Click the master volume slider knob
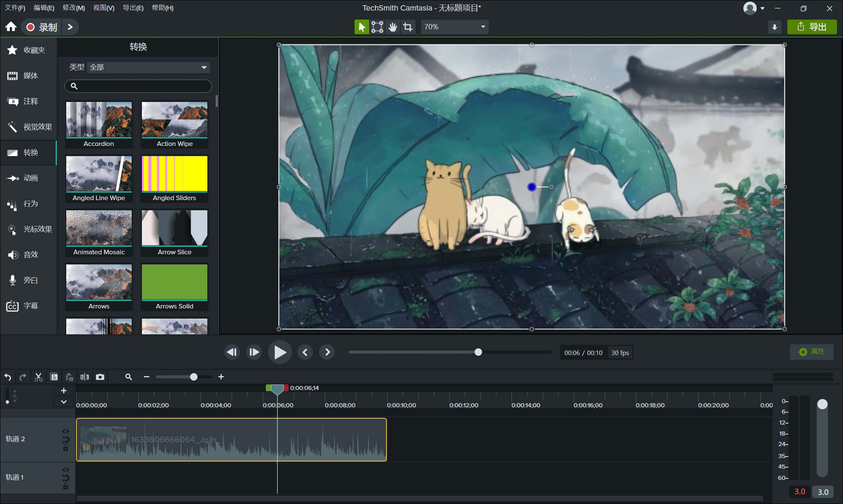Viewport: 843px width, 504px height. tap(823, 404)
